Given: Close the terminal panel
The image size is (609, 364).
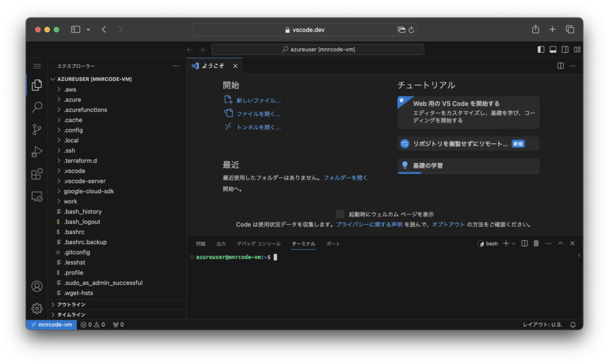Looking at the screenshot, I should 573,244.
